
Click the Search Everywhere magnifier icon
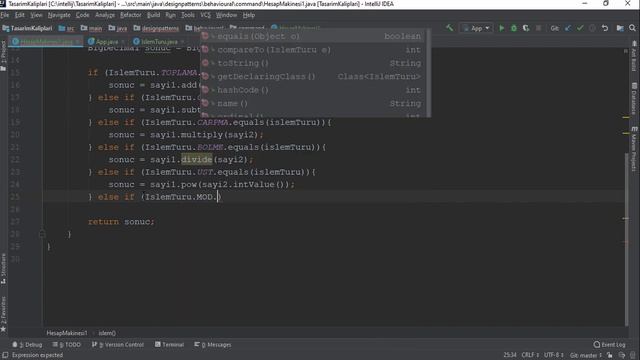(632, 28)
